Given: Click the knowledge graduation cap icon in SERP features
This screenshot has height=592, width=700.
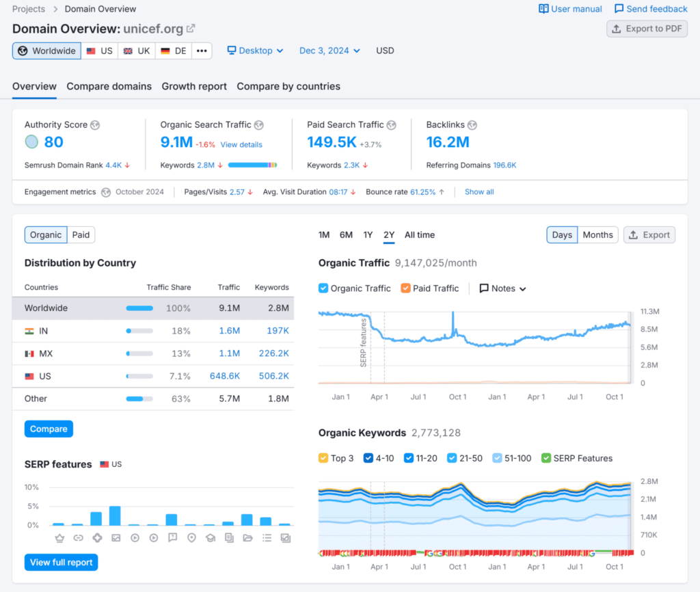Looking at the screenshot, I should (x=211, y=538).
